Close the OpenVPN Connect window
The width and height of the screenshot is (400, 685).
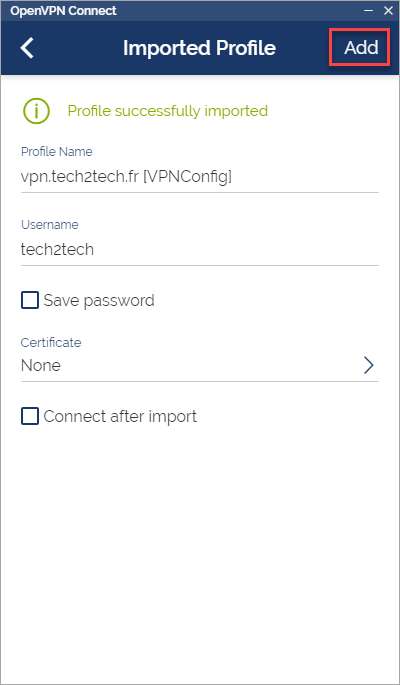pyautogui.click(x=388, y=10)
